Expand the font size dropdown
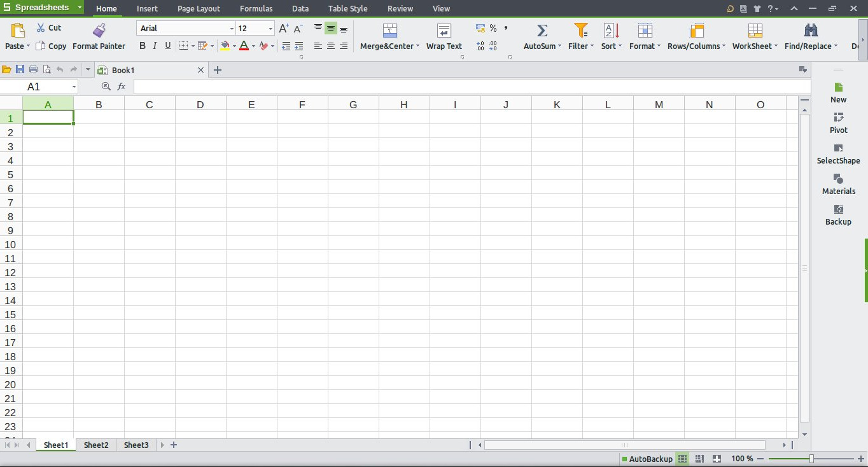Screen dimensions: 868x467 [270, 29]
